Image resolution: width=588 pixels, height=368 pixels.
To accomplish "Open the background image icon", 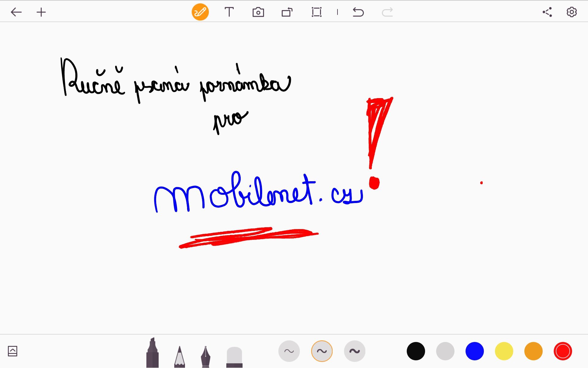I will (x=13, y=351).
